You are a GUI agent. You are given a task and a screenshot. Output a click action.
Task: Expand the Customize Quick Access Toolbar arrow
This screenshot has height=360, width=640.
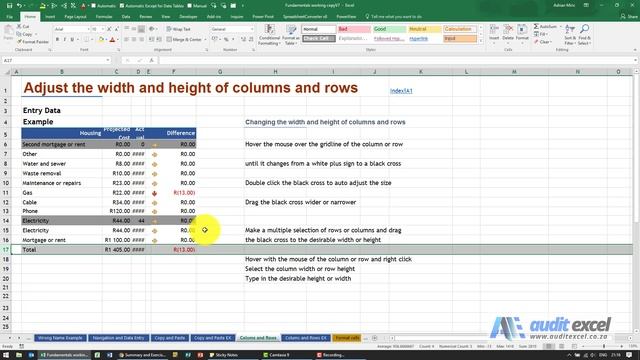243,6
